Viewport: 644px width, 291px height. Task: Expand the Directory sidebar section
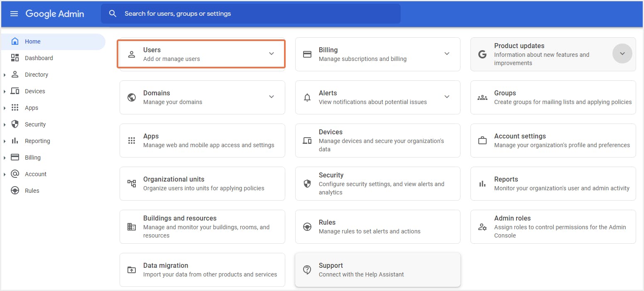click(5, 74)
